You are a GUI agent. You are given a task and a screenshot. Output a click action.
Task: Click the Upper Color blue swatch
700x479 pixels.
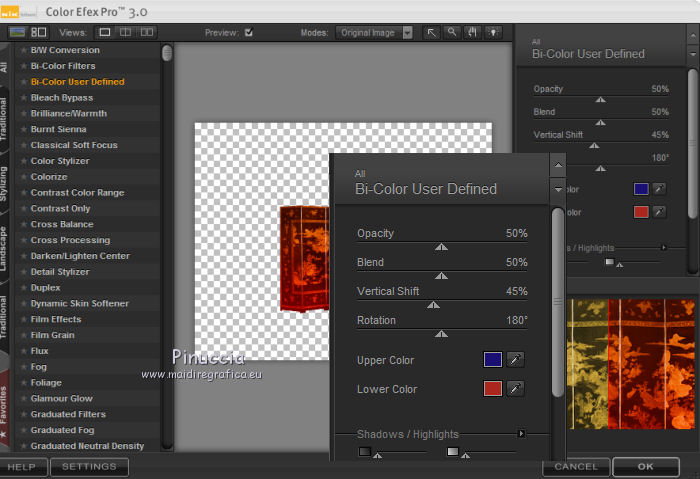[x=492, y=360]
